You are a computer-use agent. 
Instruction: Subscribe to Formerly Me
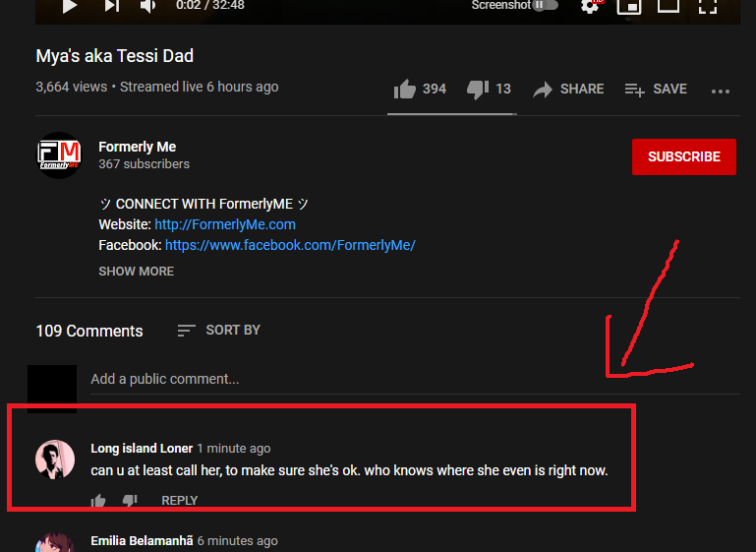(x=683, y=156)
